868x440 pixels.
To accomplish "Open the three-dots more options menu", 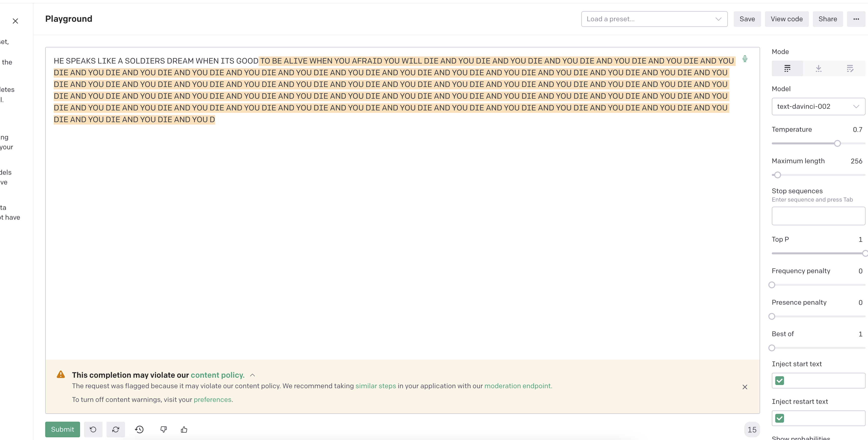I will [x=856, y=19].
